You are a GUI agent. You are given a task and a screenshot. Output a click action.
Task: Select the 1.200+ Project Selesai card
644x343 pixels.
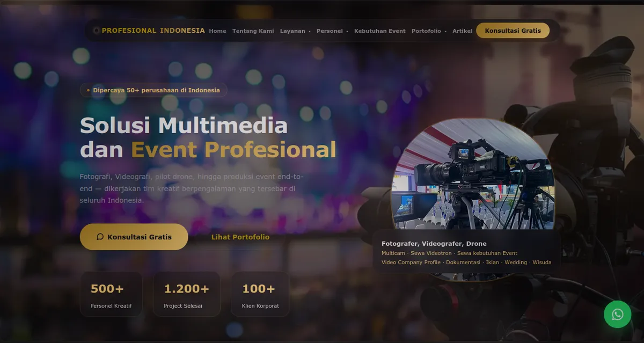coord(186,294)
